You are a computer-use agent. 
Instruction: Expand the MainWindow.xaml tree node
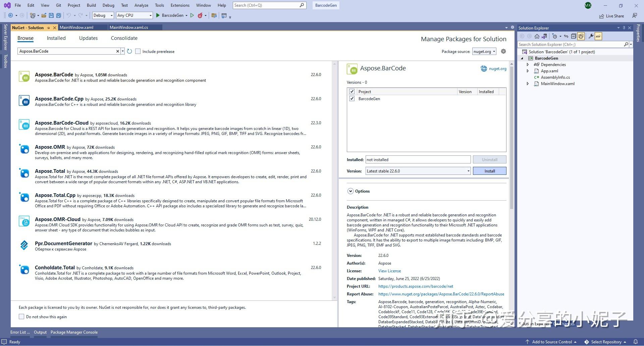click(x=528, y=84)
